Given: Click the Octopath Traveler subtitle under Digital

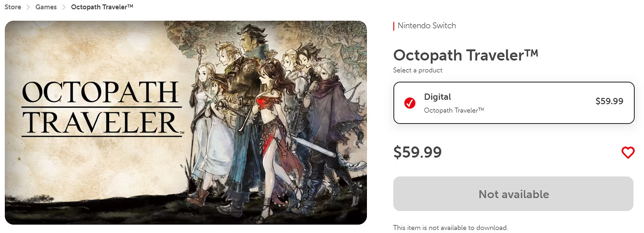Looking at the screenshot, I should tap(454, 110).
